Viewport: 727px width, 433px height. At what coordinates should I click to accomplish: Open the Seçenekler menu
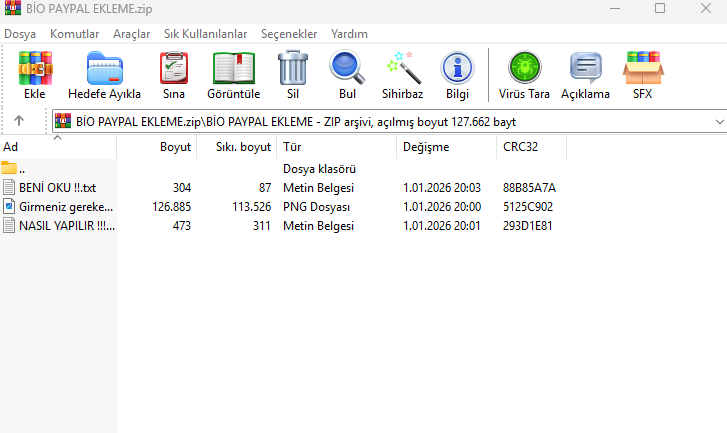pyautogui.click(x=289, y=34)
